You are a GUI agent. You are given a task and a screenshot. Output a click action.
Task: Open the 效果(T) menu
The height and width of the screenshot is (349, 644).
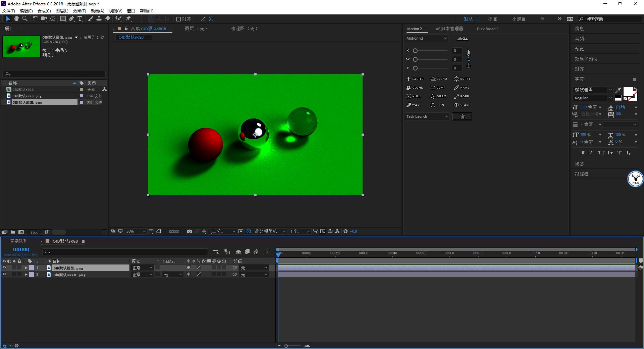(79, 11)
